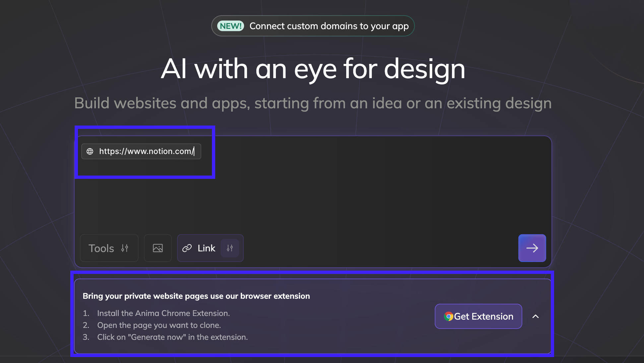The height and width of the screenshot is (363, 644).
Task: Submit with the purple arrow button
Action: (x=532, y=248)
